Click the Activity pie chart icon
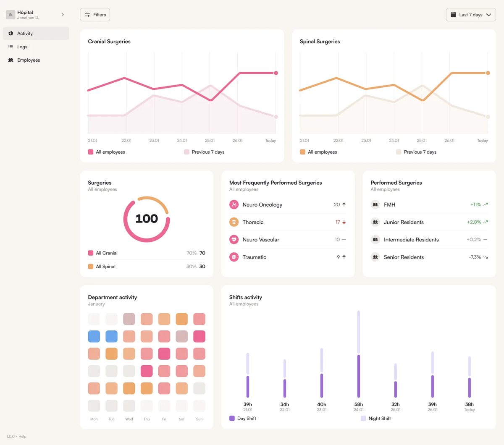This screenshot has width=504, height=445. (10, 34)
